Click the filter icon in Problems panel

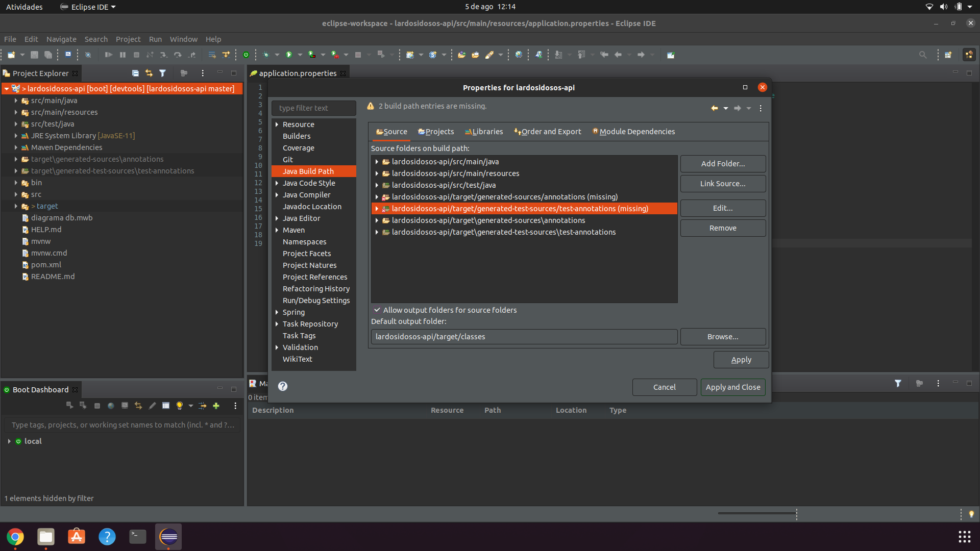(898, 383)
